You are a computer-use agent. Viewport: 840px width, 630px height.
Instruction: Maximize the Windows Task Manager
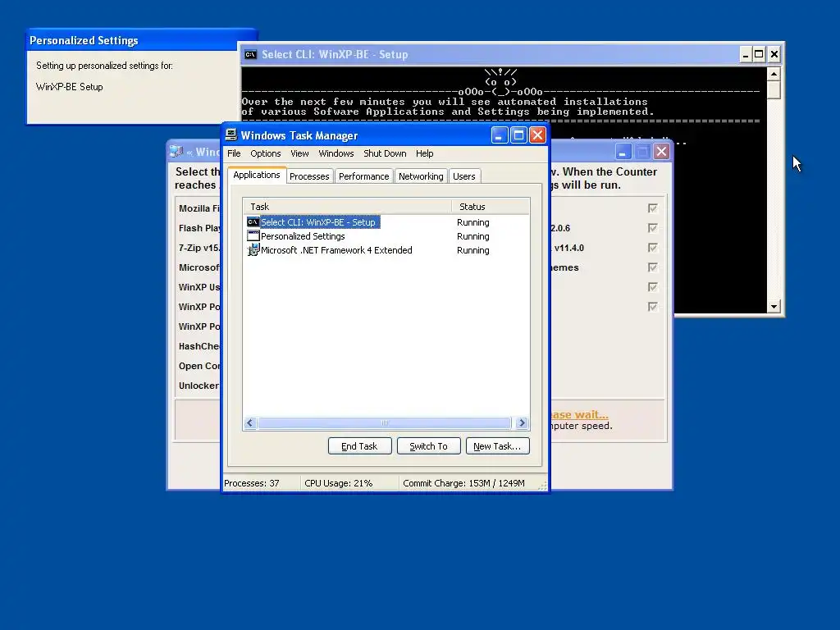pos(518,135)
